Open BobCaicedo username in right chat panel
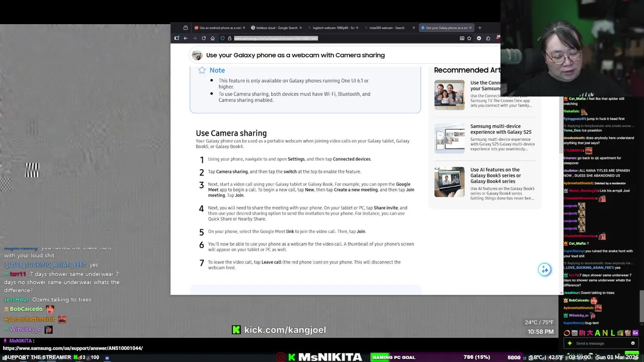This screenshot has height=362, width=644. [580, 300]
